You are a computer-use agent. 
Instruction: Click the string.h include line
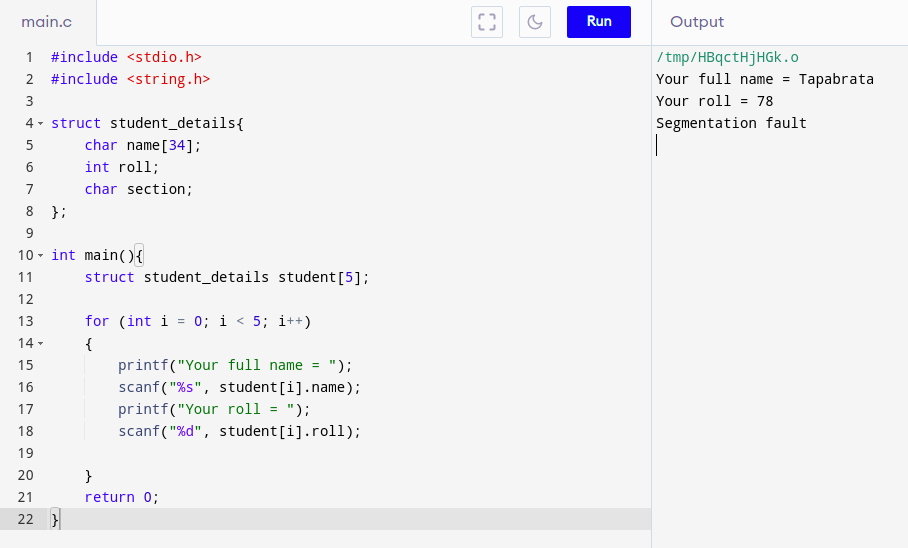130,79
